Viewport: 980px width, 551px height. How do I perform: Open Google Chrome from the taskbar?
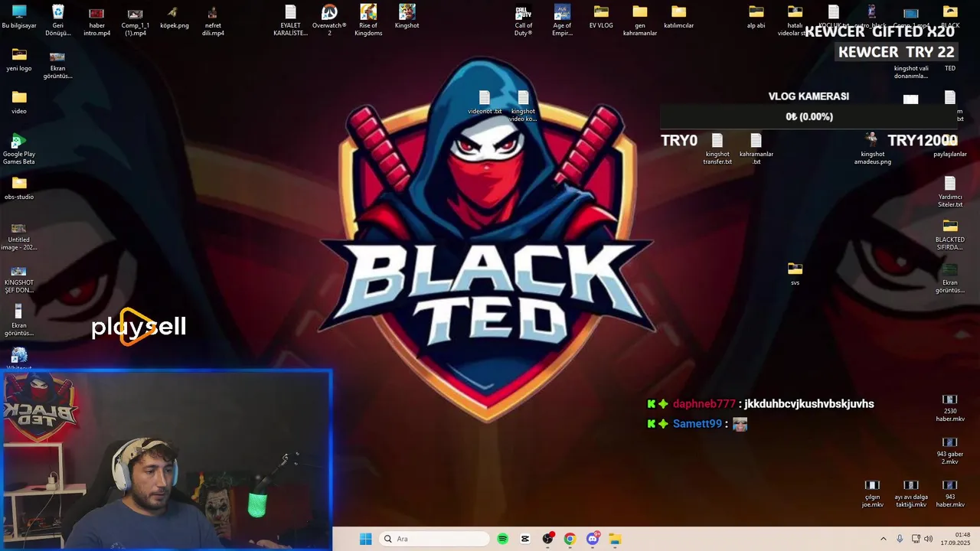570,539
